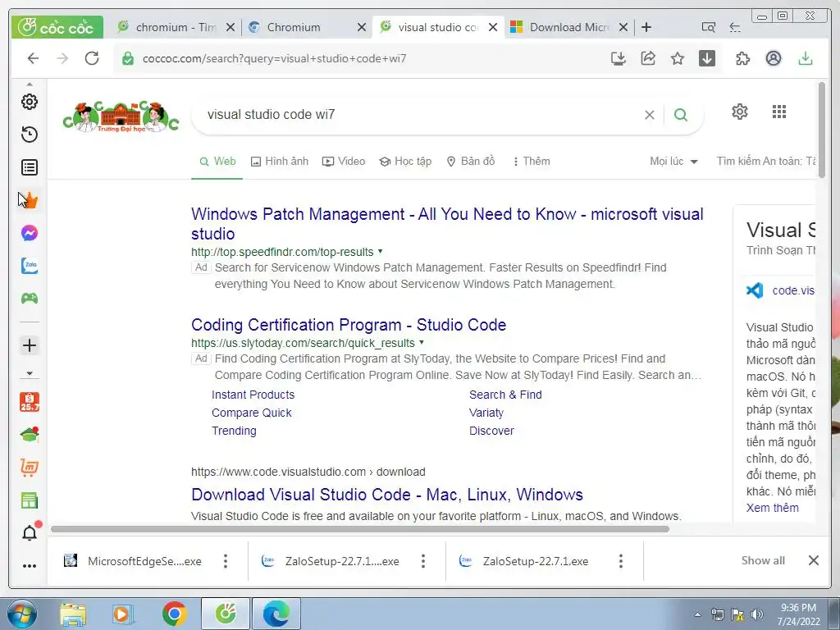This screenshot has width=840, height=630.
Task: Expand the Thêm more filters menu
Action: pos(531,162)
